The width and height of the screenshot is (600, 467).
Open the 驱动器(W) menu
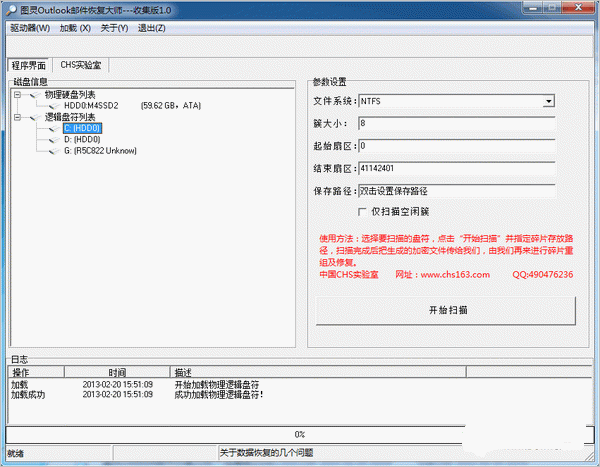[x=30, y=28]
